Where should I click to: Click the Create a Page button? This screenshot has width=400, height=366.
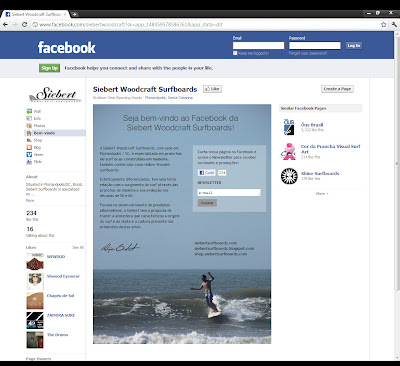pos(337,89)
